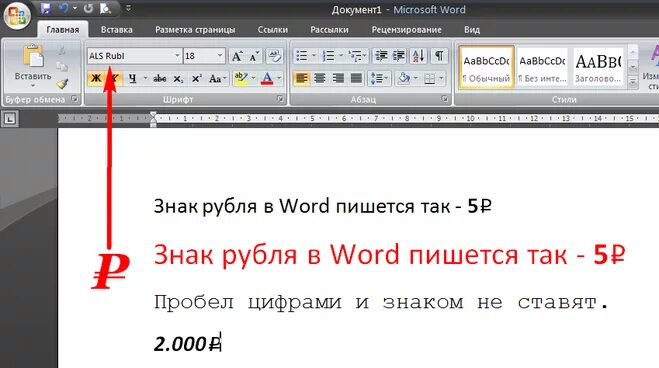
Task: Click the font size field showing 18
Action: [x=199, y=56]
